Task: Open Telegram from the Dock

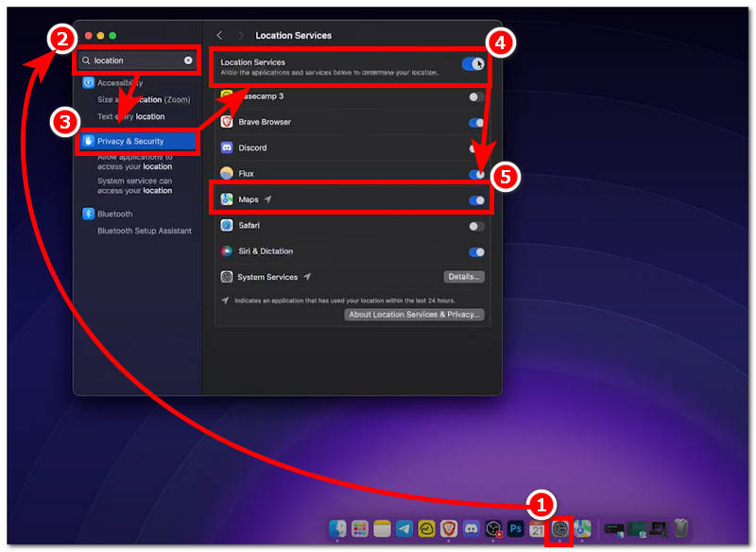Action: click(x=404, y=529)
